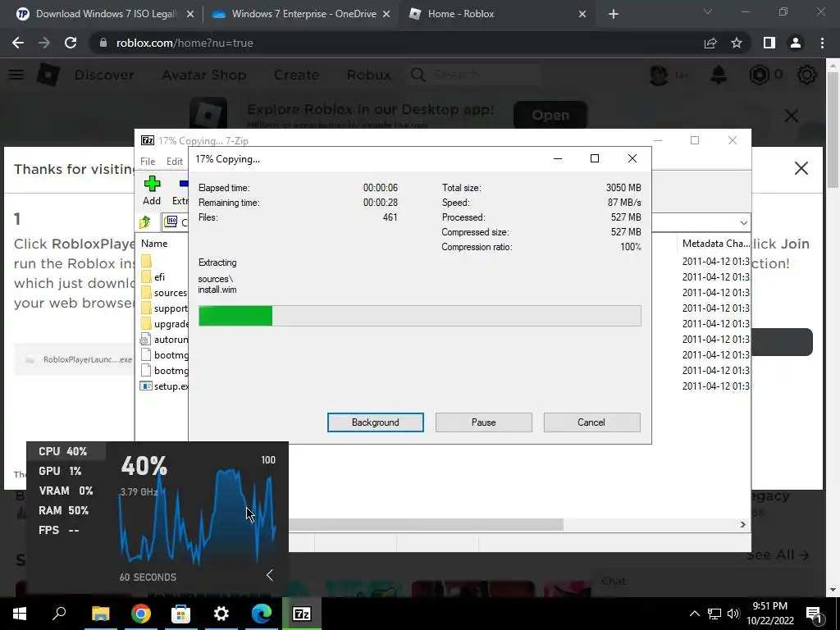Open the Robux balance icon
Image resolution: width=840 pixels, height=630 pixels.
pyautogui.click(x=759, y=75)
